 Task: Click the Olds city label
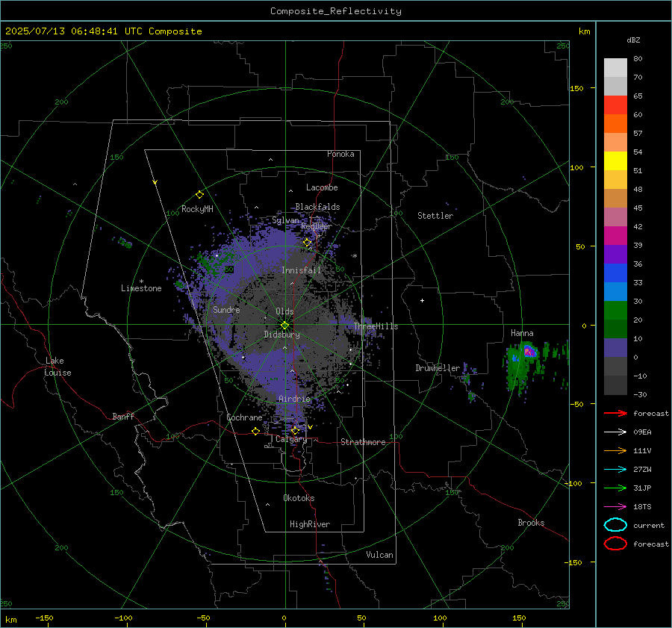(x=284, y=311)
